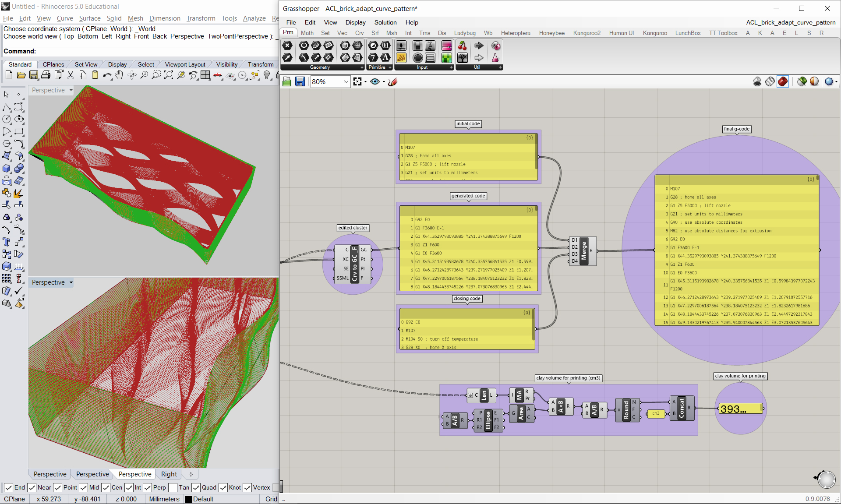Screen dimensions: 841x504
Task: Click the Right viewport tab
Action: pos(169,474)
